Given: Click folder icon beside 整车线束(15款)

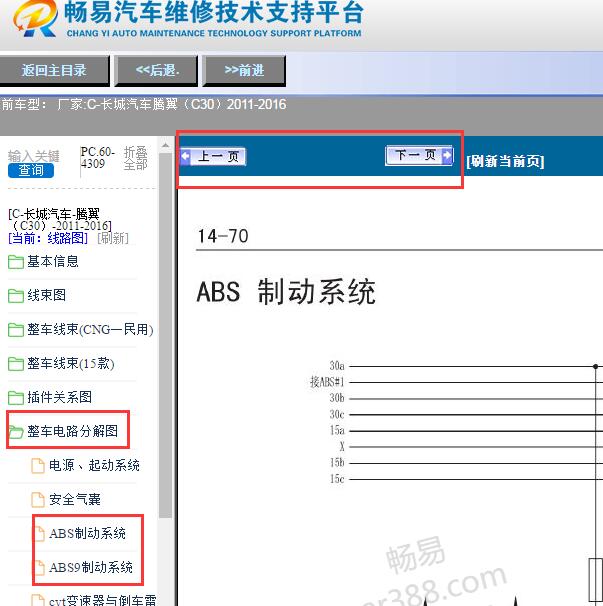Looking at the screenshot, I should 16,364.
